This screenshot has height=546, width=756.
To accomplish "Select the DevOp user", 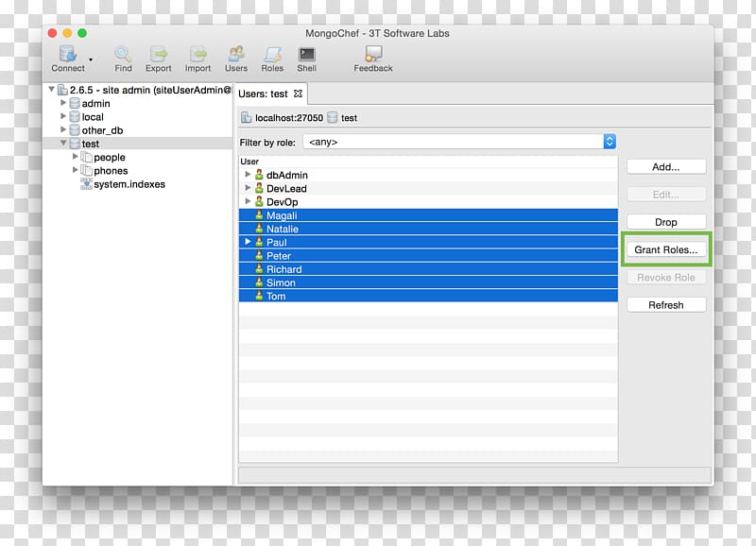I will (282, 202).
